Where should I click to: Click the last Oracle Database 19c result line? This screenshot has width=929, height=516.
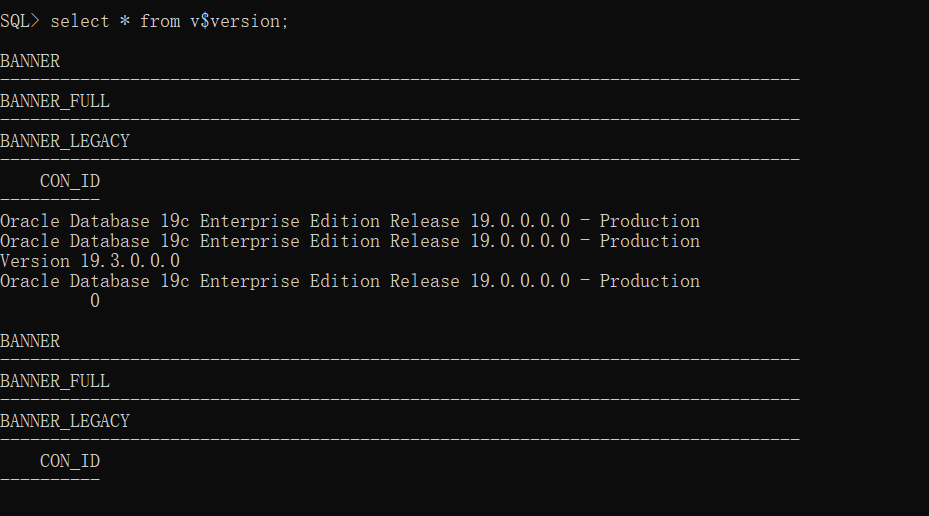[350, 281]
